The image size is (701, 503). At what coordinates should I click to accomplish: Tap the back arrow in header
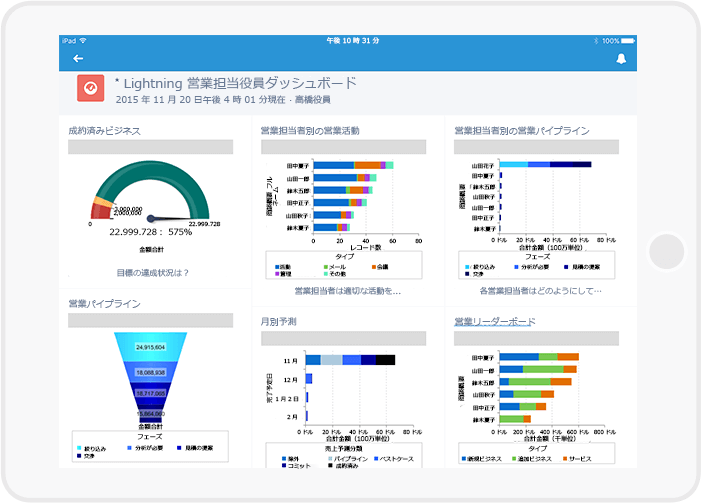[78, 59]
